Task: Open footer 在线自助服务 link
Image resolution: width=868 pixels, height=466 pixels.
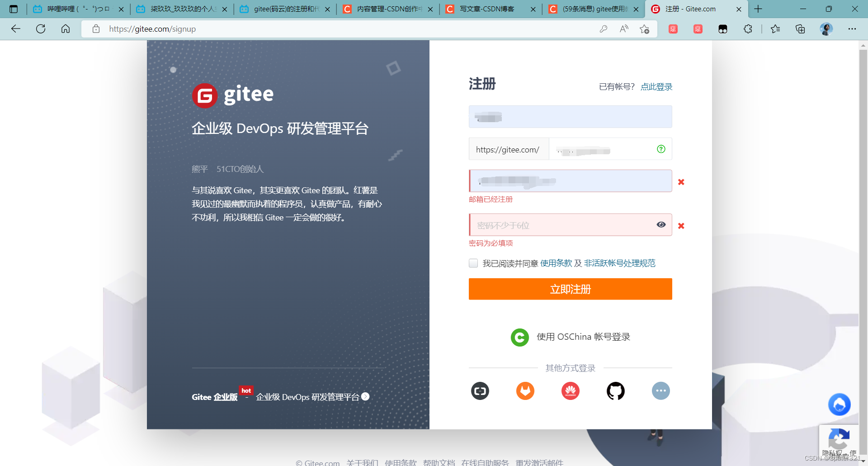Action: tap(485, 462)
